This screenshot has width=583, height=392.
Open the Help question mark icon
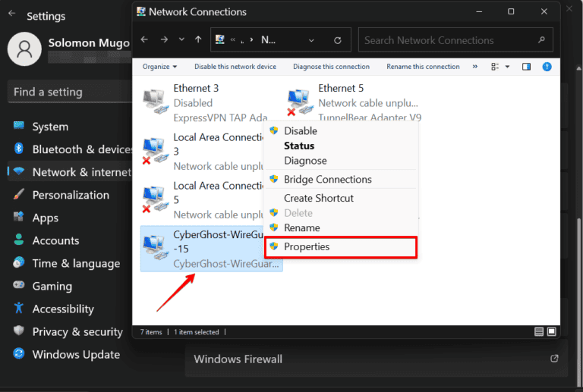point(547,67)
